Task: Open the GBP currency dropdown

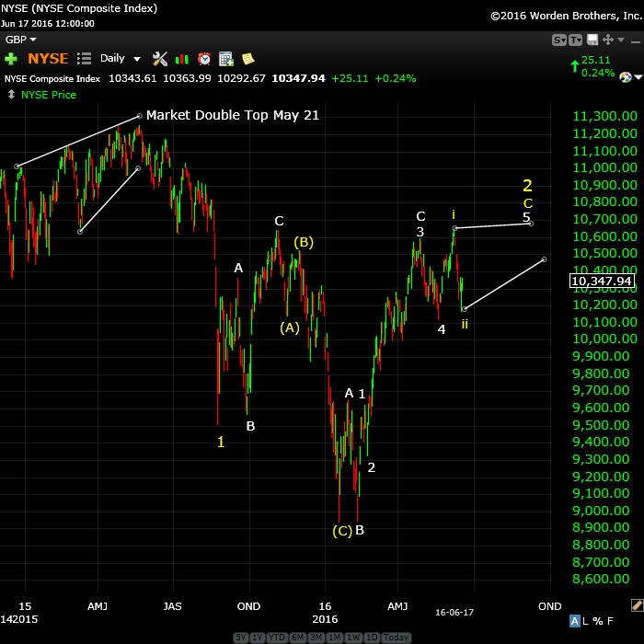Action: [20, 40]
